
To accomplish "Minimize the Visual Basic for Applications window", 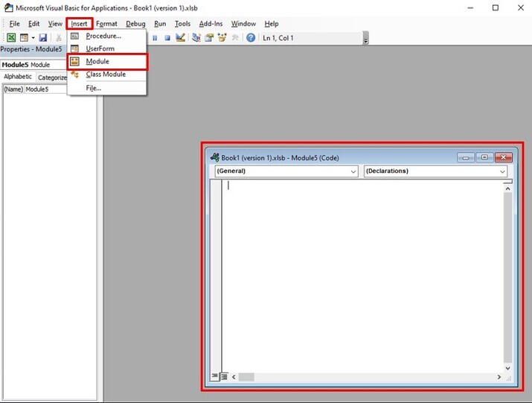I will pos(470,7).
